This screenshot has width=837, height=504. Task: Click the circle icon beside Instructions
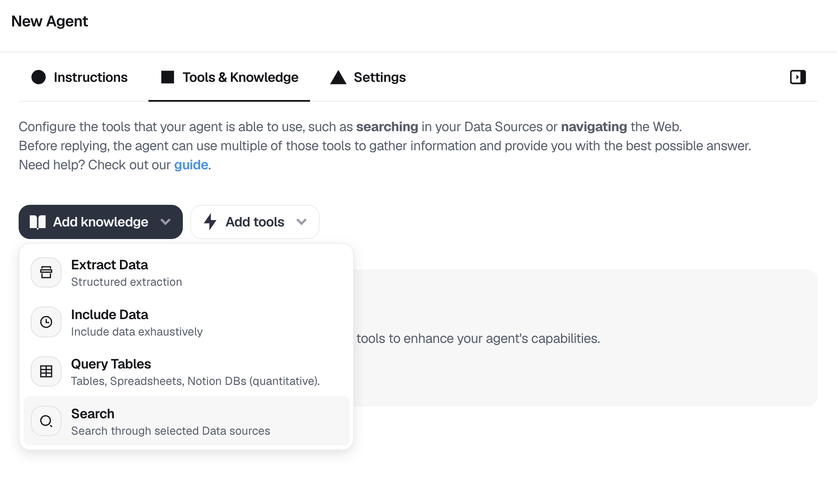[x=39, y=77]
